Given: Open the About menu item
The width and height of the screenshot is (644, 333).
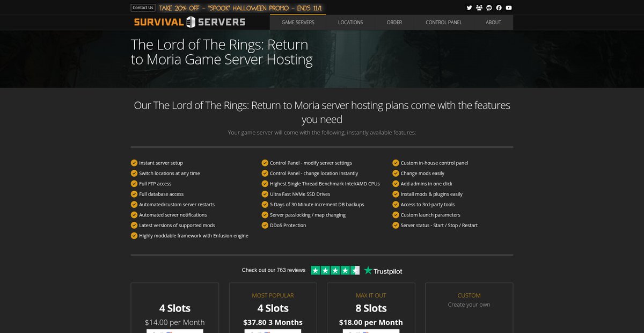Looking at the screenshot, I should click(x=493, y=23).
